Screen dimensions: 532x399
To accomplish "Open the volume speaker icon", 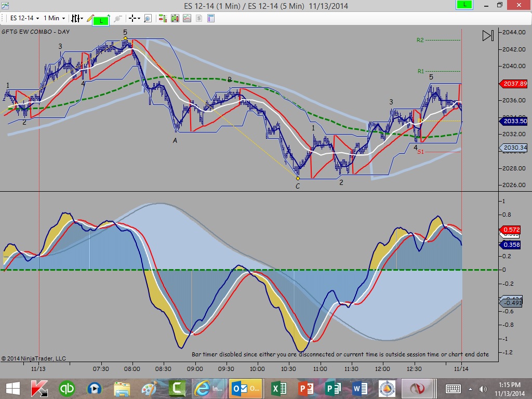I will (483, 389).
